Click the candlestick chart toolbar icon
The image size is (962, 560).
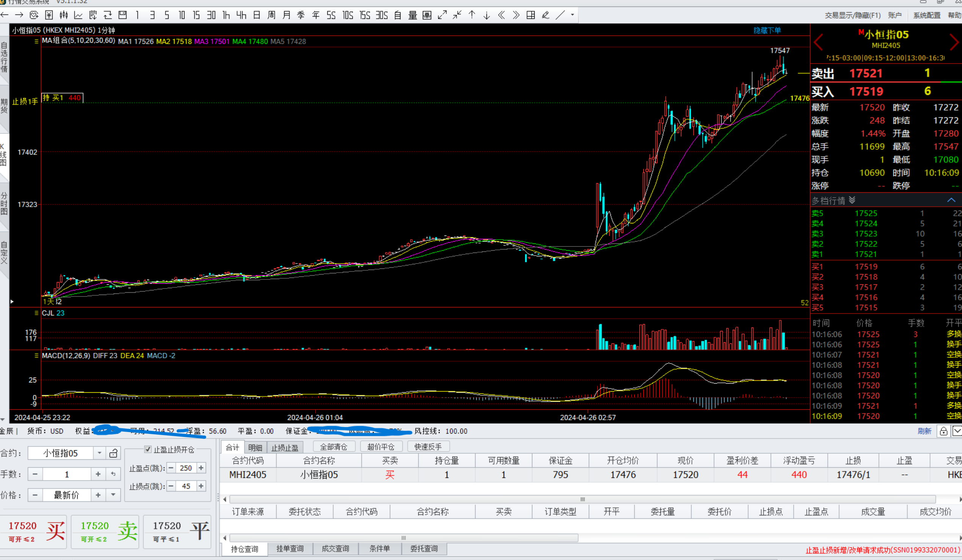[x=64, y=15]
